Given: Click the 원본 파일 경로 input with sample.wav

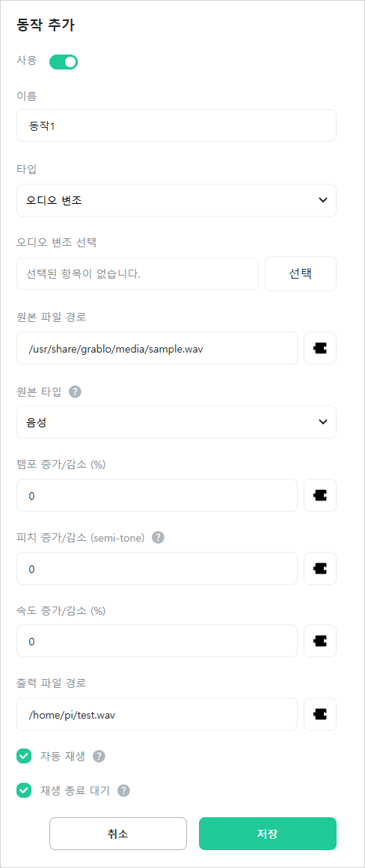Looking at the screenshot, I should click(157, 348).
